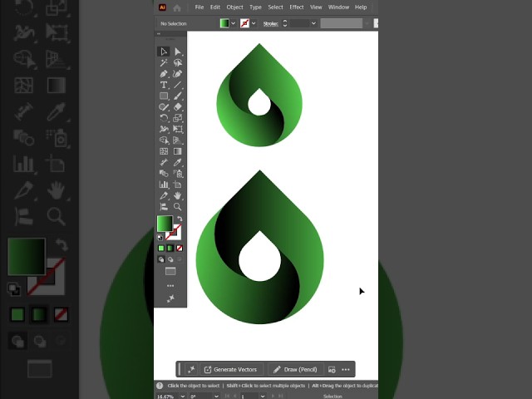Click the Home icon in the app bar
Image resolution: width=532 pixels, height=399 pixels.
pos(177,7)
